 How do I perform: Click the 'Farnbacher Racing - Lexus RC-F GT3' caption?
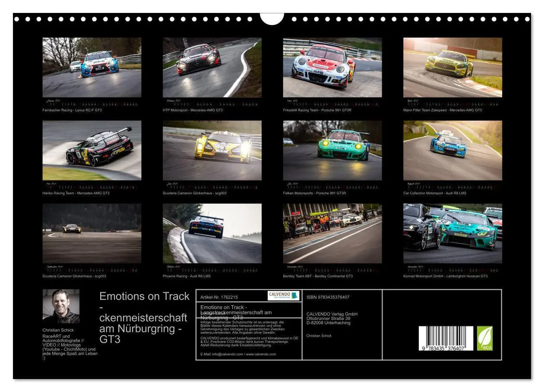tap(72, 110)
